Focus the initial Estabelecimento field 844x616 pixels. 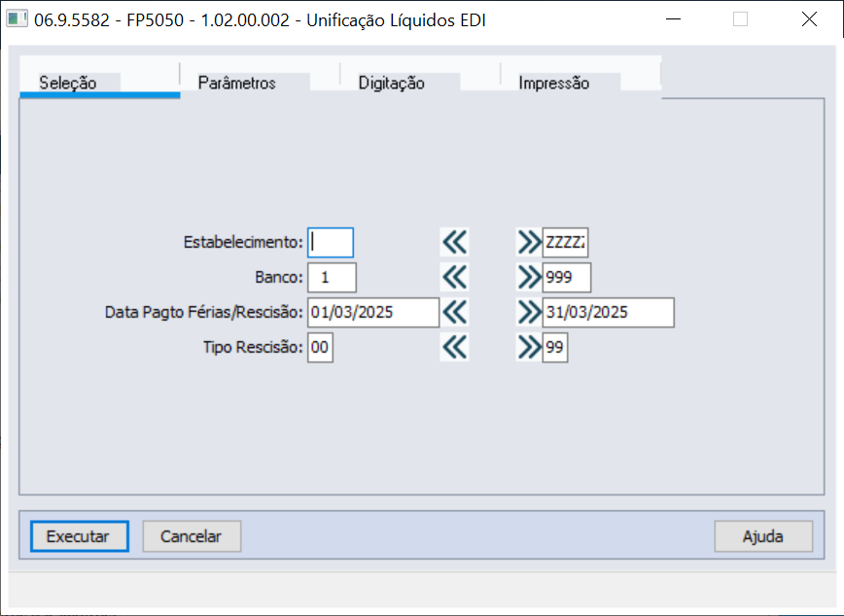[x=331, y=242]
